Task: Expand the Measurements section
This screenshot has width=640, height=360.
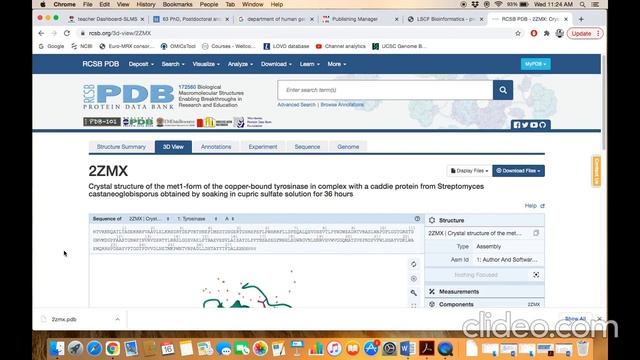Action: (484, 291)
